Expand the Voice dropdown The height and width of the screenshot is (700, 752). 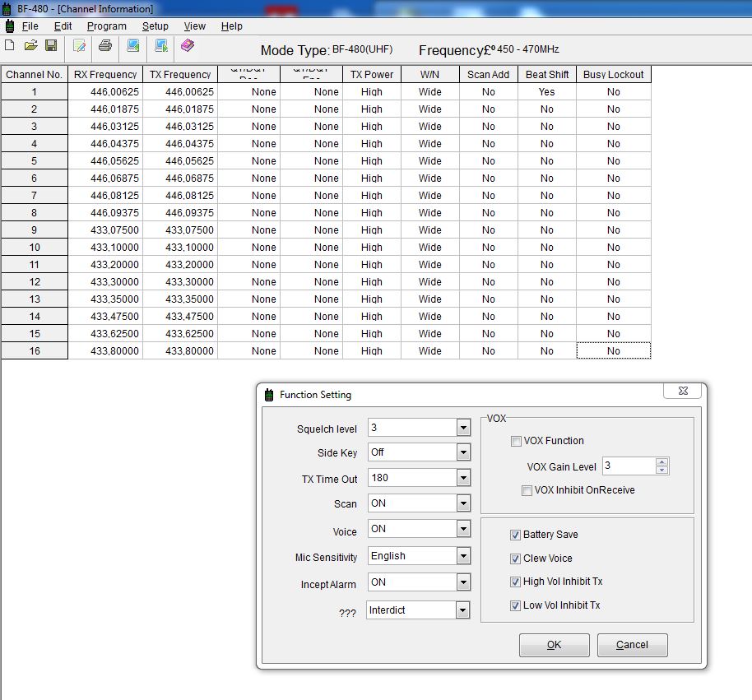(x=463, y=529)
